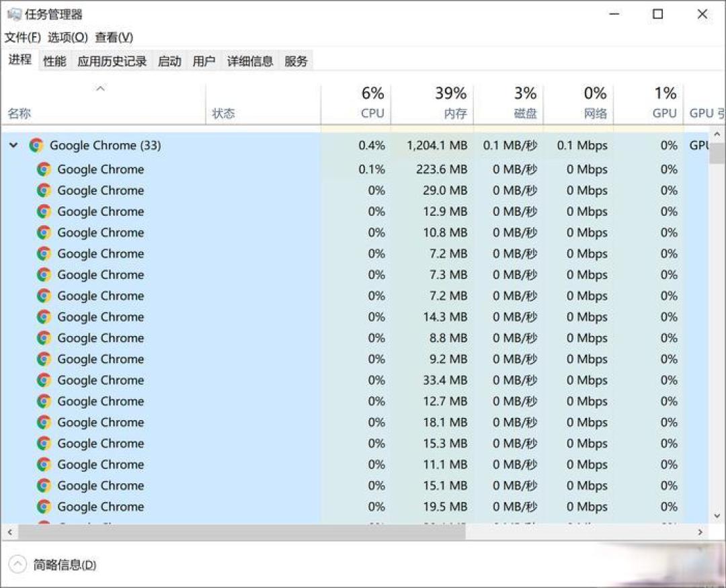726x588 pixels.
Task: Open the 用户 tab
Action: click(x=204, y=61)
